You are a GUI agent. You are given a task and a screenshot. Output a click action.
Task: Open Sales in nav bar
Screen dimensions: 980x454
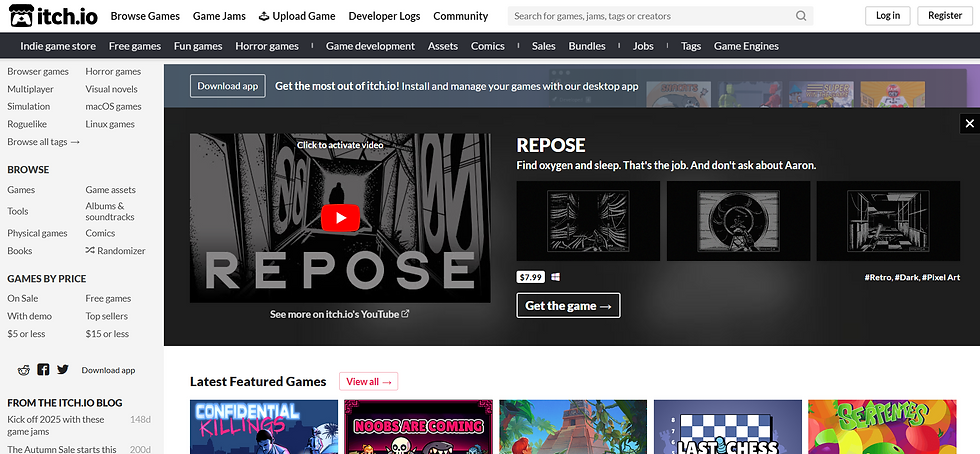coord(544,46)
